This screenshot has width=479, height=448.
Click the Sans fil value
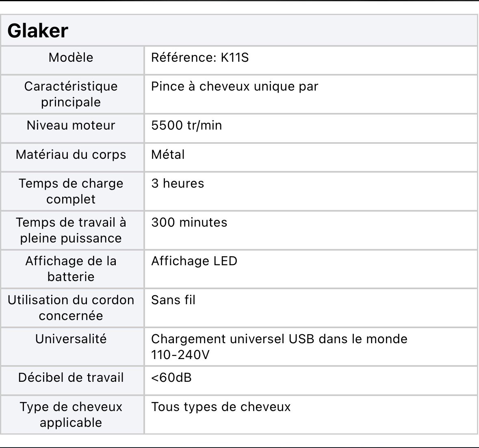click(x=173, y=300)
